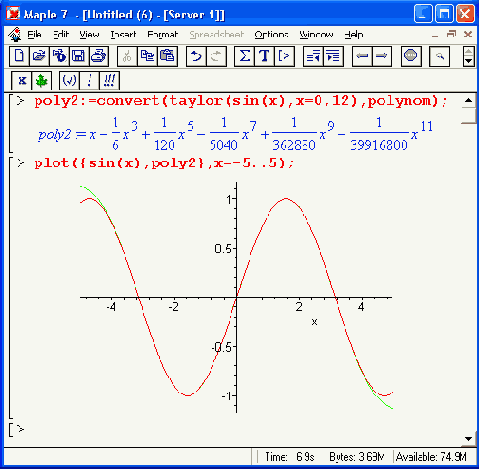Open the Options menu

271,34
